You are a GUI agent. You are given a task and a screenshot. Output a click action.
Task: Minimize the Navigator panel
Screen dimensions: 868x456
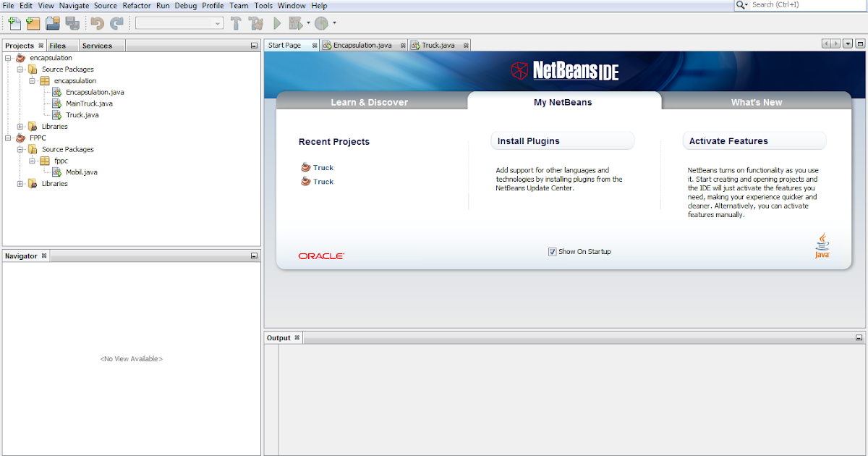tap(254, 256)
